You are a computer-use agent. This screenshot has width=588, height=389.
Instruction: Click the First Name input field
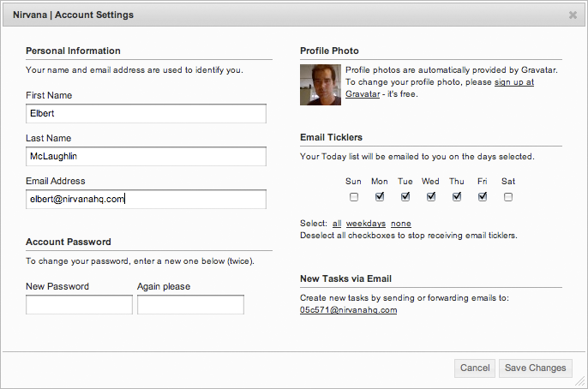[x=146, y=113]
